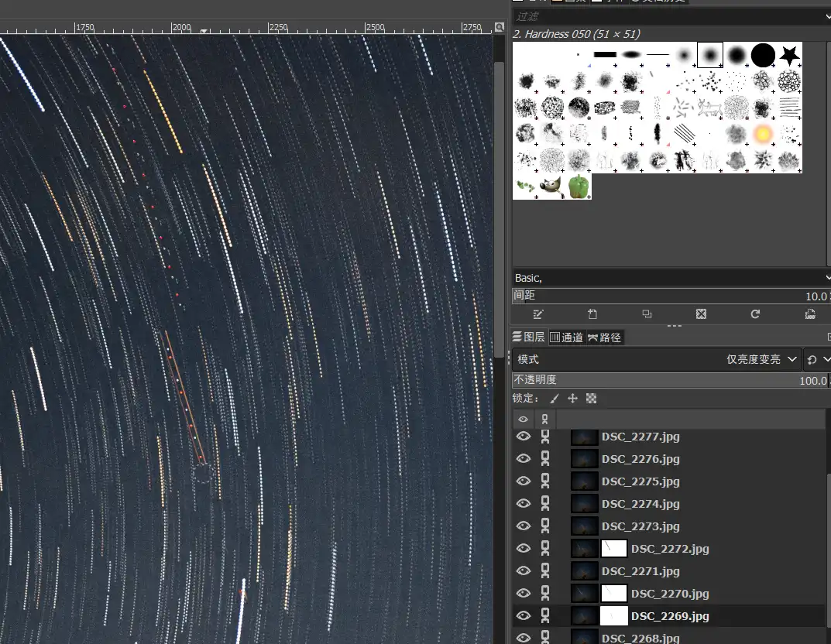Click the Delete brush icon

click(701, 314)
